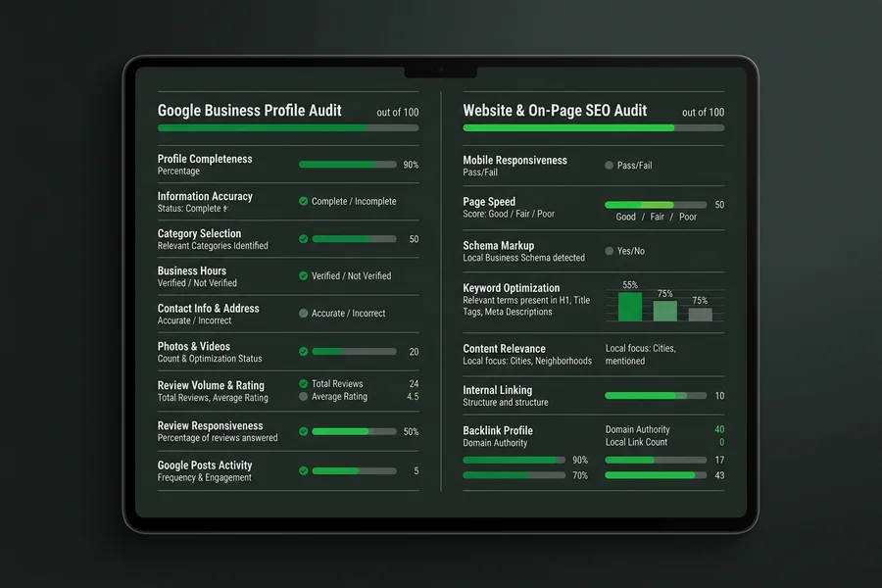The image size is (882, 588).
Task: Select the Mobile Responsiveness gray status dot
Action: tap(609, 165)
